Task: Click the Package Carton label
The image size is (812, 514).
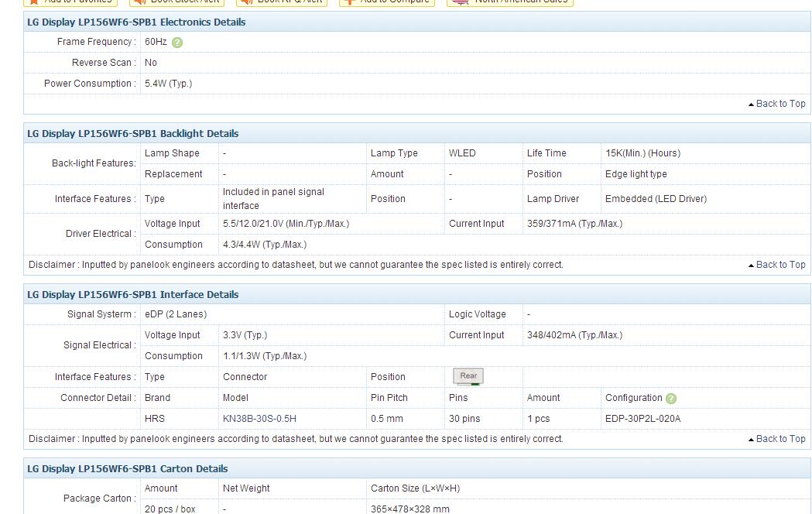Action: coord(99,498)
